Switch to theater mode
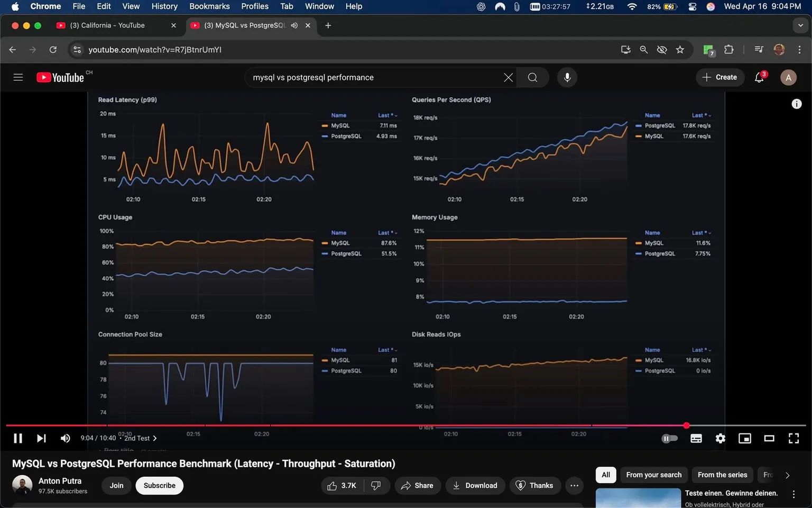Screen dimensions: 812x508 (769, 438)
